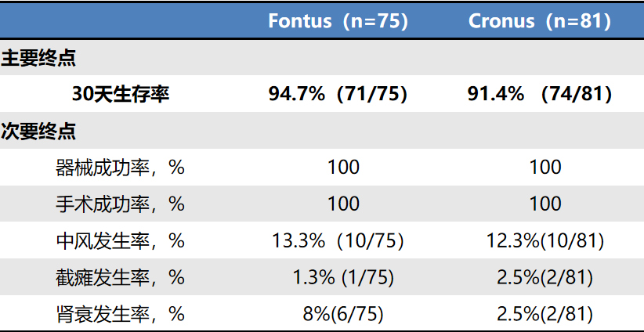Click the 次要终点 section heading

[38, 131]
